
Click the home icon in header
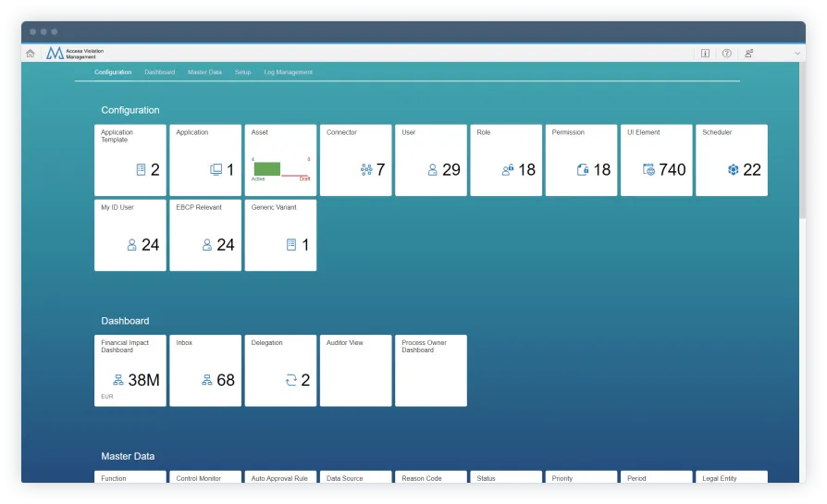pos(31,54)
